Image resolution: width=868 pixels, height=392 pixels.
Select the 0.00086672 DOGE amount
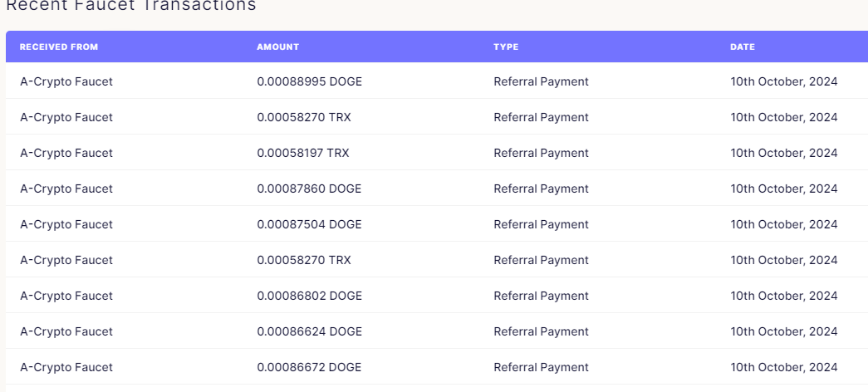click(x=309, y=367)
